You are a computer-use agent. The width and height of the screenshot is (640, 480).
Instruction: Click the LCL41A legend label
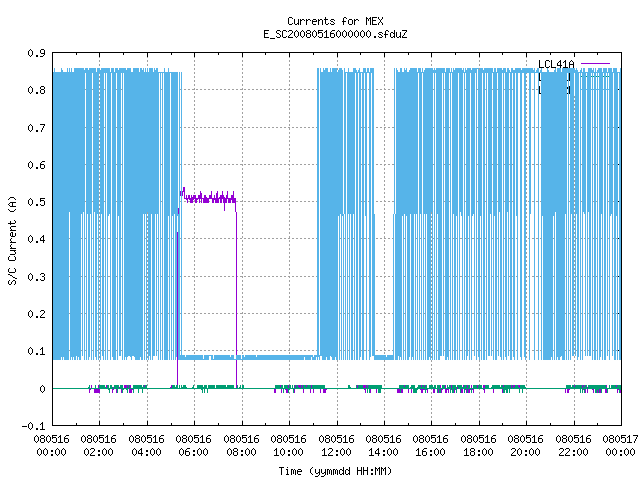(x=556, y=64)
